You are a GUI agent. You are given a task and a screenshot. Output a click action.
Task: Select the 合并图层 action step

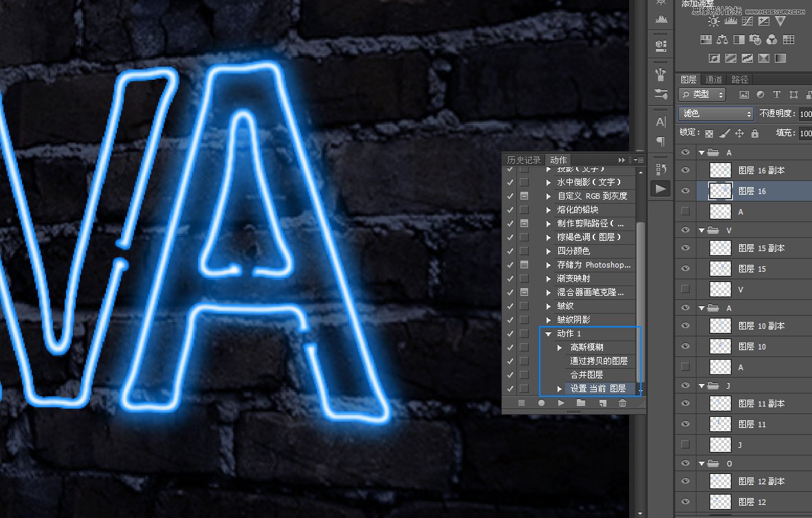(x=586, y=375)
